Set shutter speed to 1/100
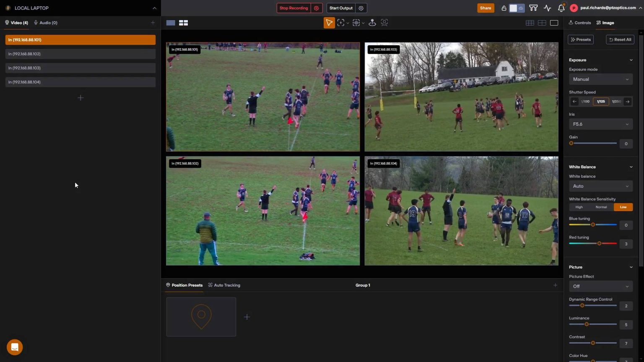Image resolution: width=644 pixels, height=362 pixels. coord(585,101)
